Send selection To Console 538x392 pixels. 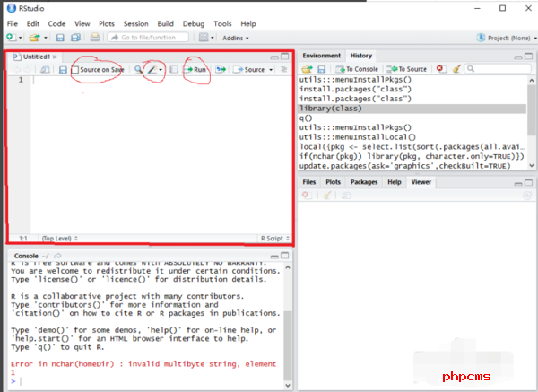pyautogui.click(x=357, y=69)
